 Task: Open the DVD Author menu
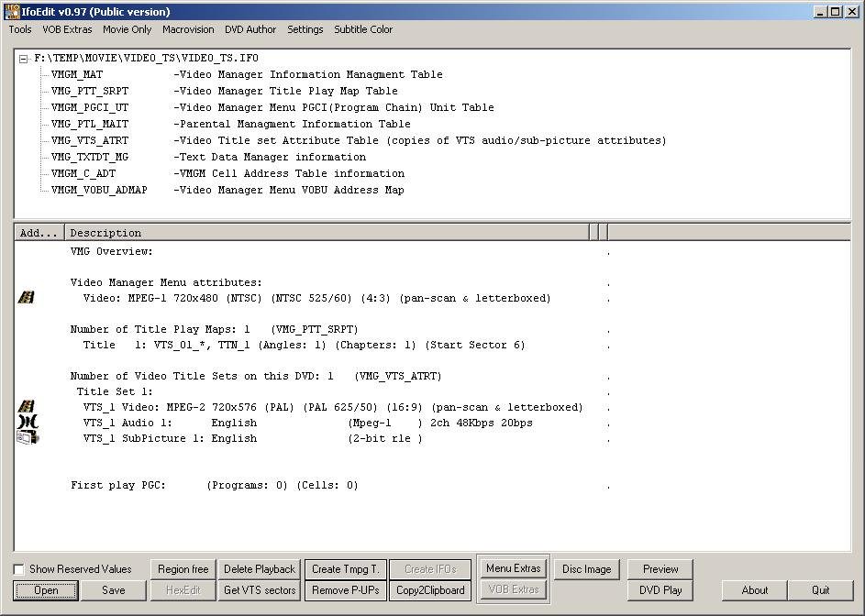250,29
